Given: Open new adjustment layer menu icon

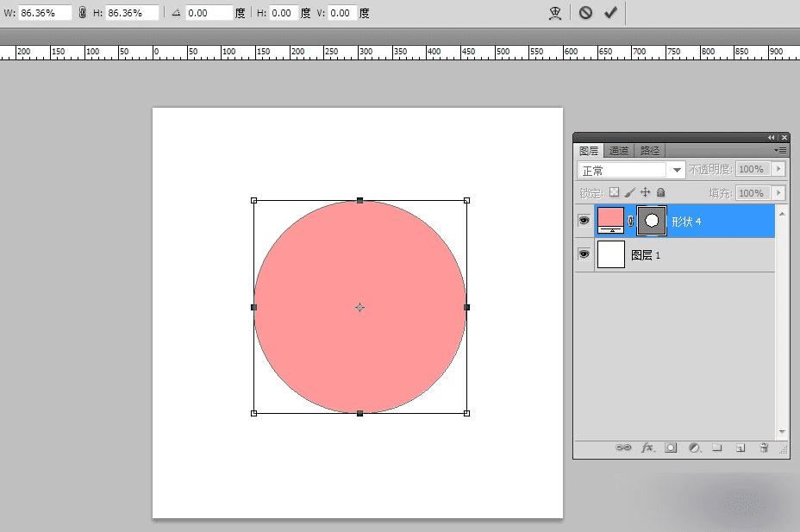Looking at the screenshot, I should coord(694,448).
